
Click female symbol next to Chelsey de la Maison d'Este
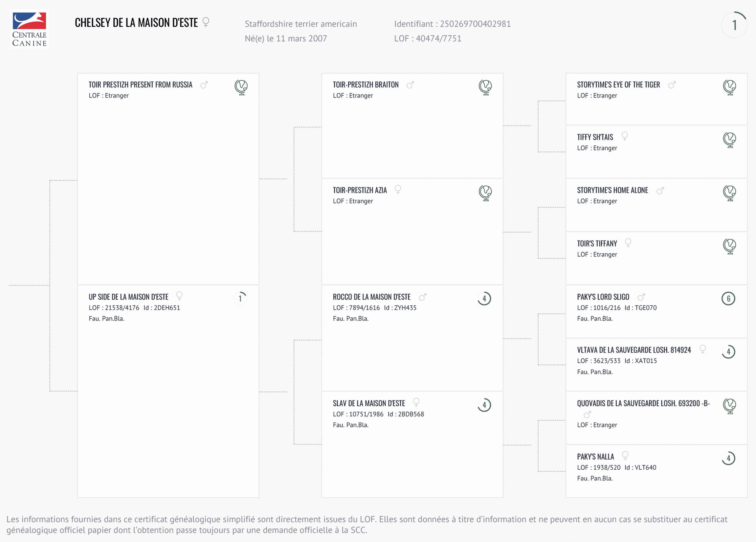point(206,22)
